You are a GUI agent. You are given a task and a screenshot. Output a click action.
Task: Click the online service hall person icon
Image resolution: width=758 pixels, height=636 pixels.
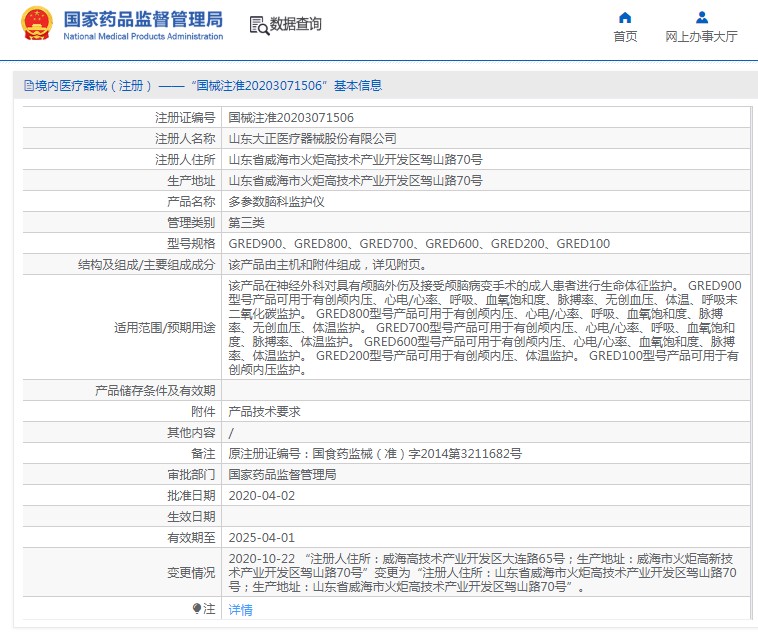(701, 18)
